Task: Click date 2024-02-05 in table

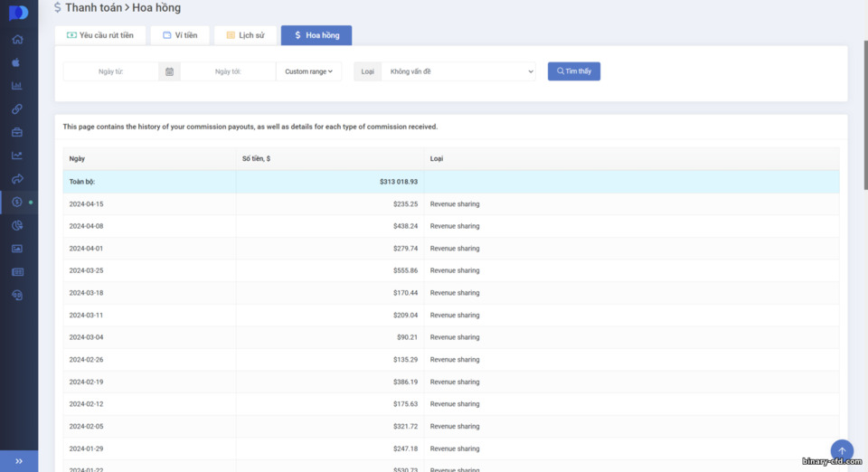Action: [x=86, y=427]
